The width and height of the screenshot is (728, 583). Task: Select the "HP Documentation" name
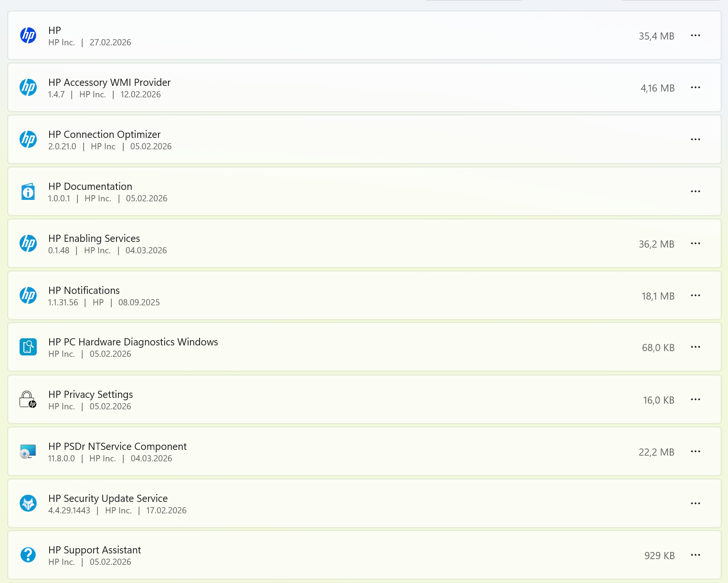(x=90, y=187)
